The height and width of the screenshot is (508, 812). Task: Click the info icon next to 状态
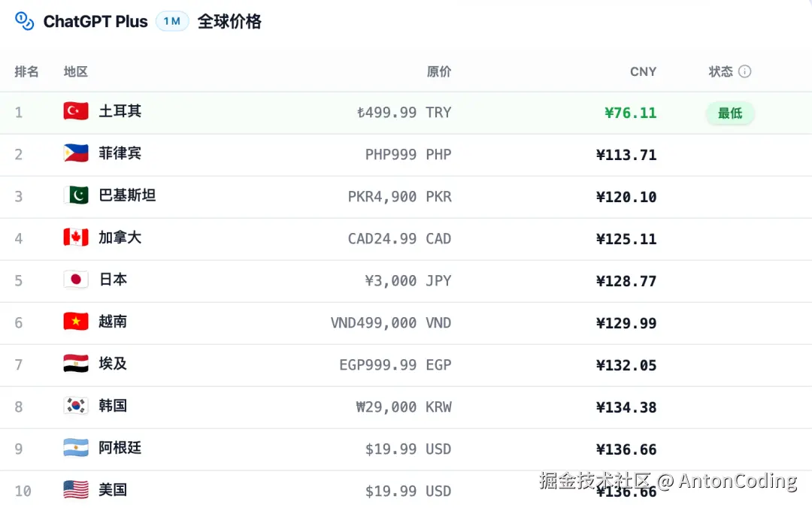click(x=744, y=71)
